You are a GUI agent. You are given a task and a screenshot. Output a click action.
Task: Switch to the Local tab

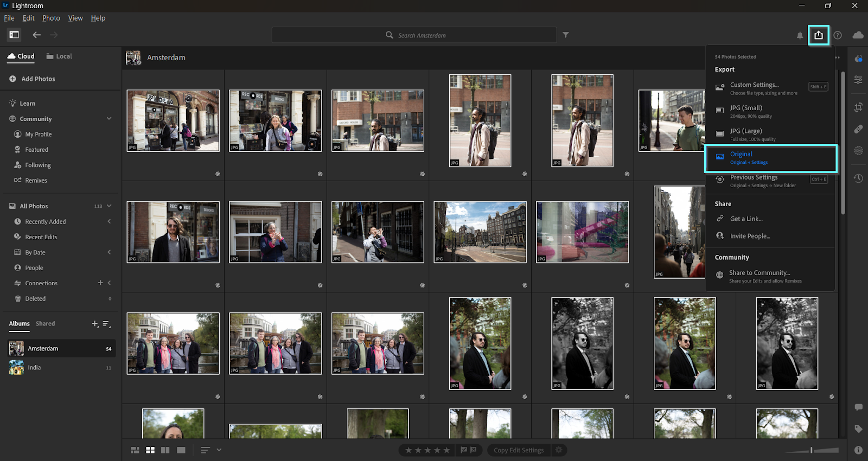pos(59,56)
